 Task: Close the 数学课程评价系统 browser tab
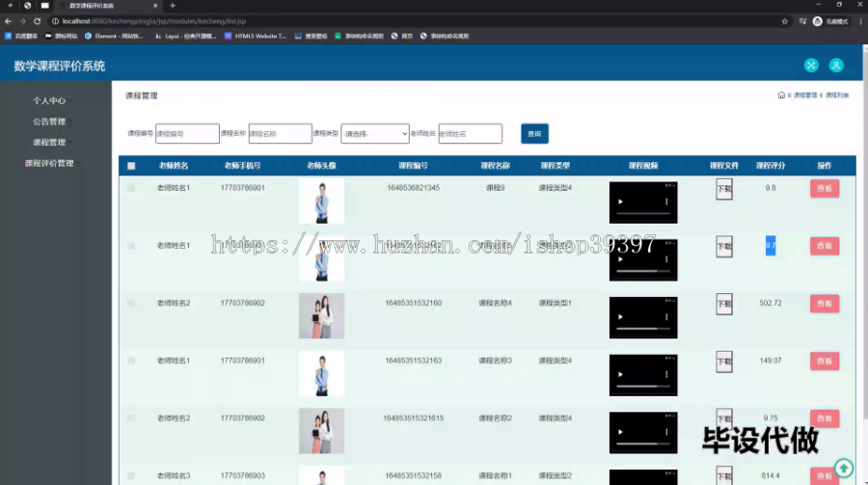[x=155, y=6]
